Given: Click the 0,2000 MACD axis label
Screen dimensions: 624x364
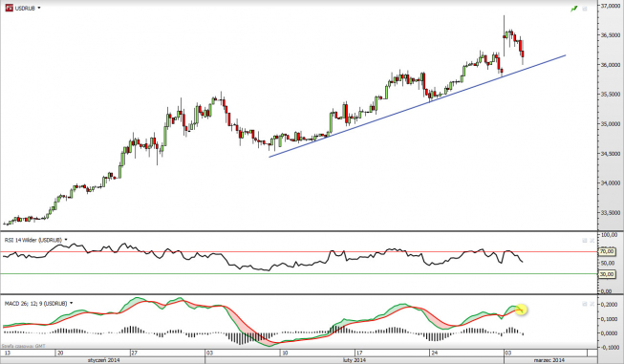Looking at the screenshot, I should click(610, 305).
